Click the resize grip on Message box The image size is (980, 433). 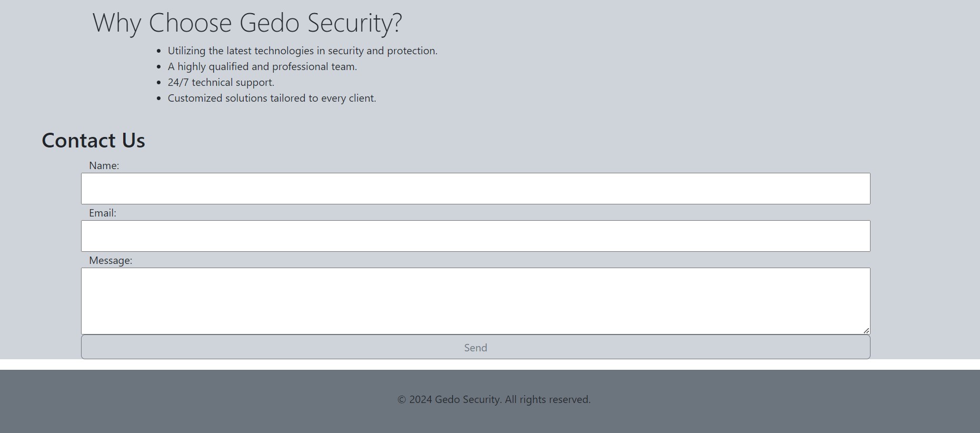866,330
